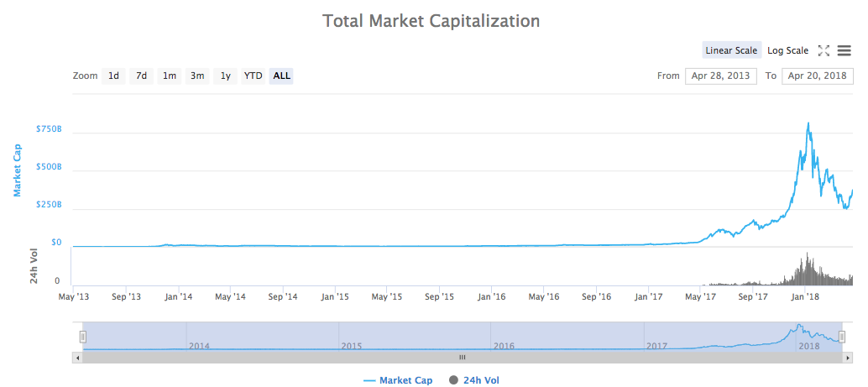Click the horizontal scrollbar thumb grip
Screen dimensions: 868x387
pos(462,357)
